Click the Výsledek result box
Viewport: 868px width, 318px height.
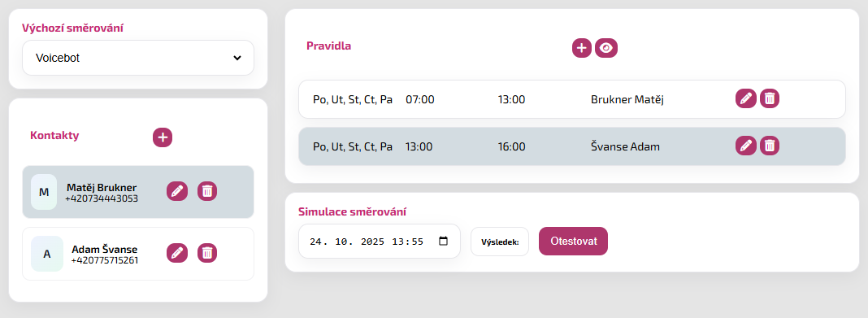pos(500,242)
